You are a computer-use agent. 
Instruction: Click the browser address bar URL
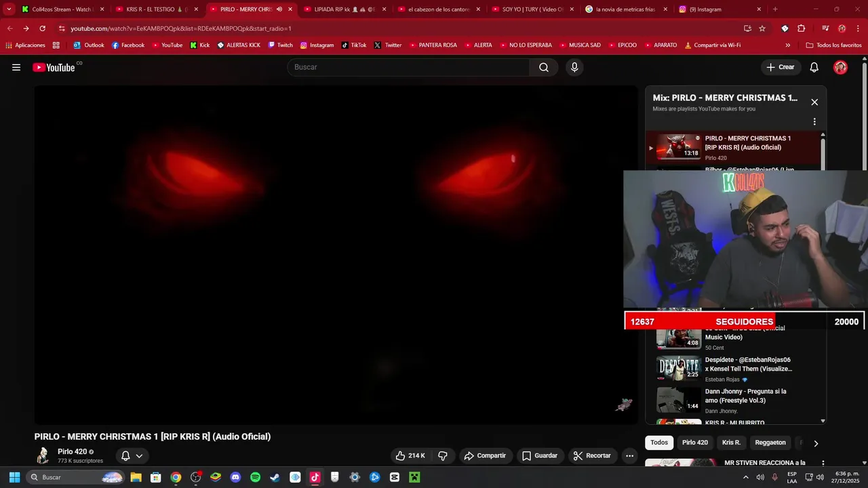click(181, 28)
